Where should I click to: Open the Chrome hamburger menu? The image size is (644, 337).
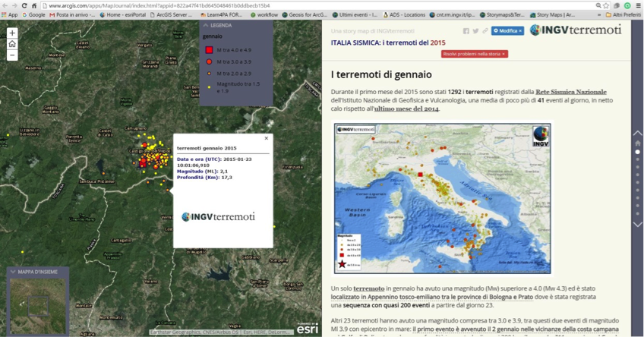click(x=638, y=6)
